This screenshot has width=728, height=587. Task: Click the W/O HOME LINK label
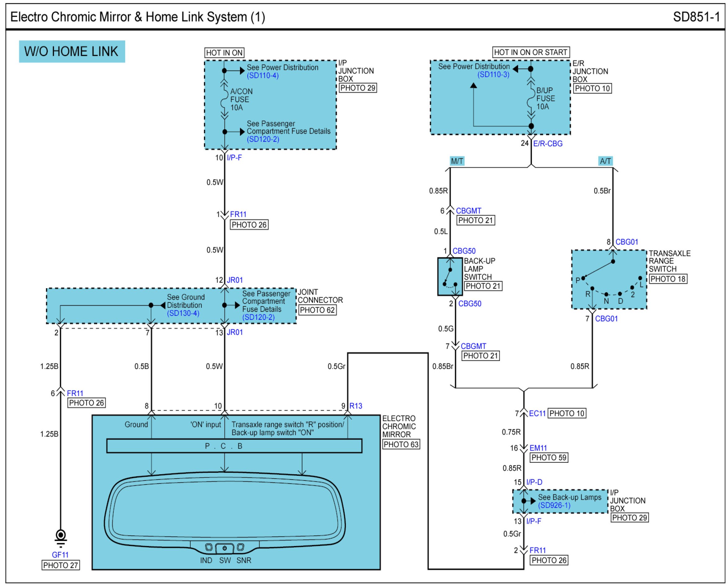coord(72,51)
